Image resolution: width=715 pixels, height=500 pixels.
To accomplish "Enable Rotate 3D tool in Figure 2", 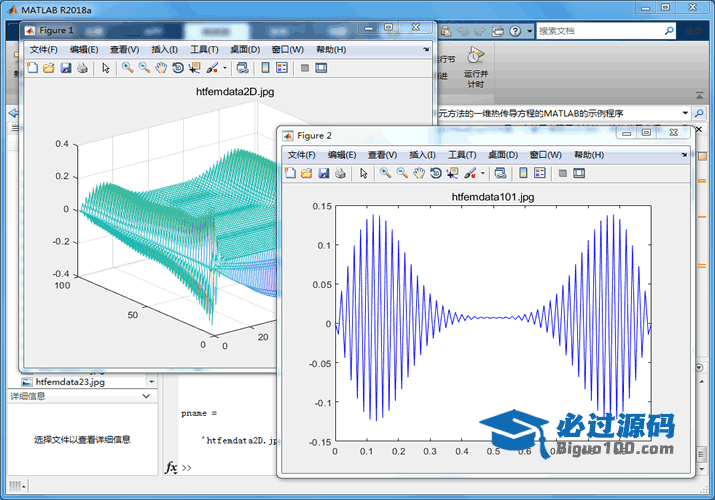I will click(436, 173).
